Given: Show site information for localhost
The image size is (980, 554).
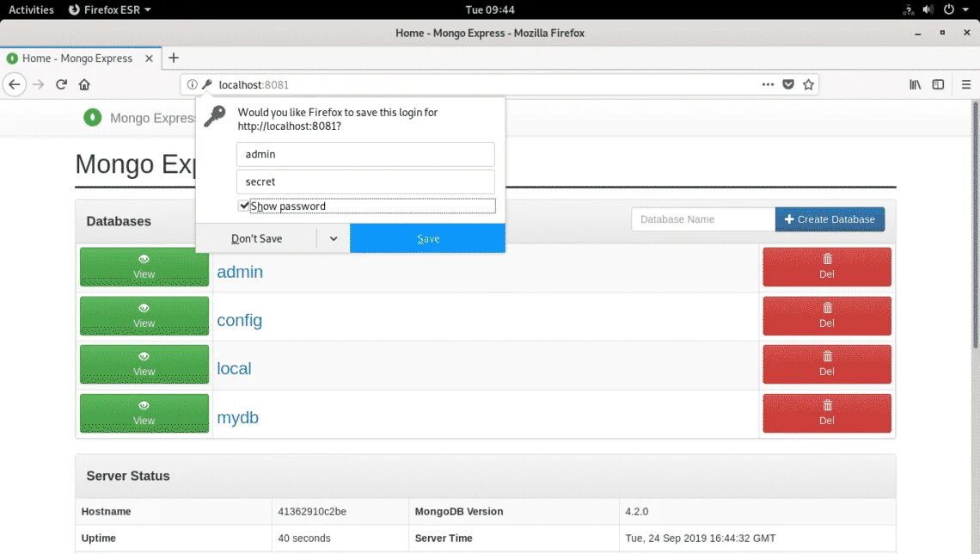Looking at the screenshot, I should click(192, 84).
